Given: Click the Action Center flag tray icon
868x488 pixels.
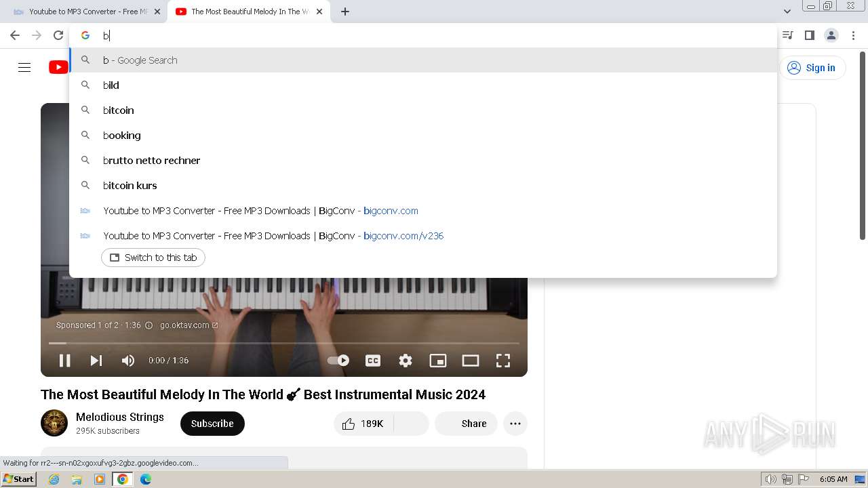Looking at the screenshot, I should pyautogui.click(x=804, y=479).
